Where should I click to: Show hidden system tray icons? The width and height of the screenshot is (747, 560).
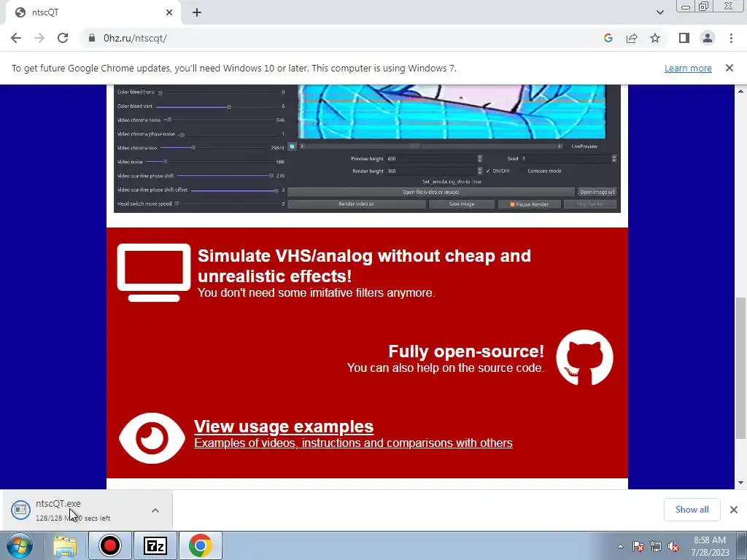tap(620, 546)
